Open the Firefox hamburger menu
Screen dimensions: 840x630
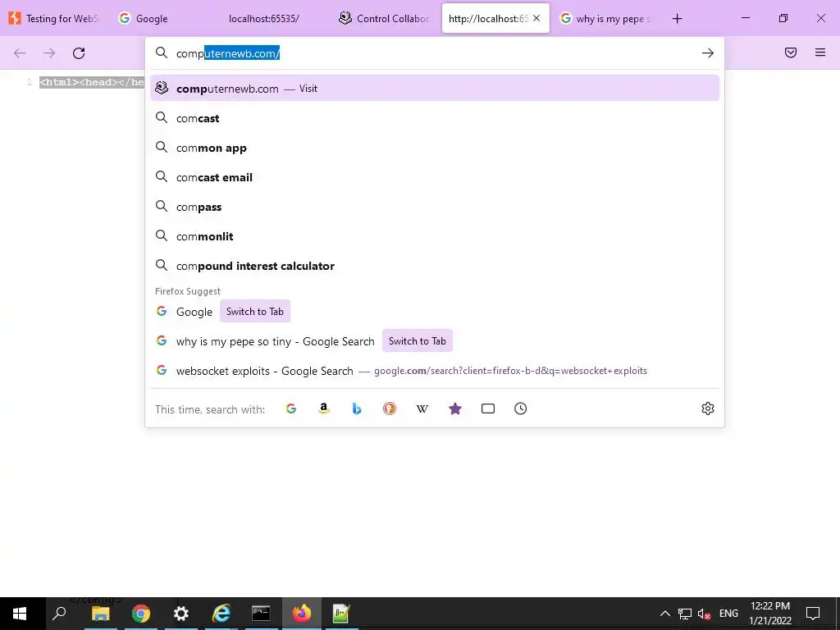click(x=820, y=52)
